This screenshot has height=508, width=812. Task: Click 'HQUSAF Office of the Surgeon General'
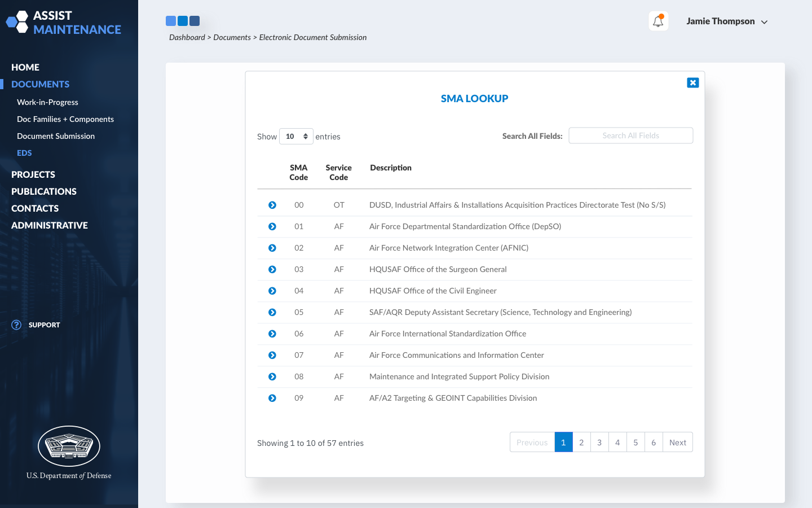438,269
